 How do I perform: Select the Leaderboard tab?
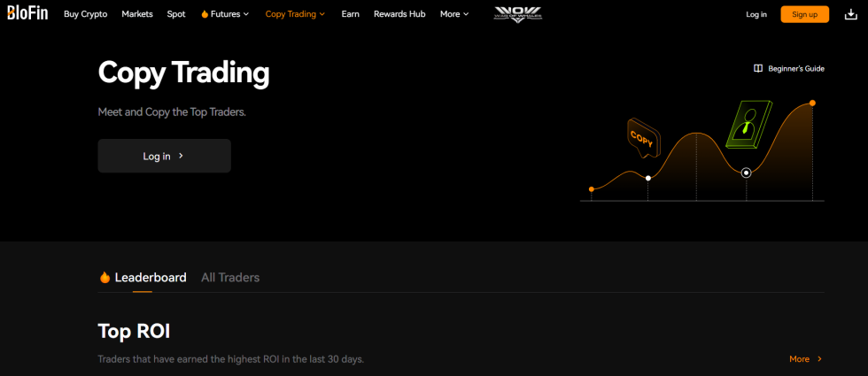coord(150,278)
